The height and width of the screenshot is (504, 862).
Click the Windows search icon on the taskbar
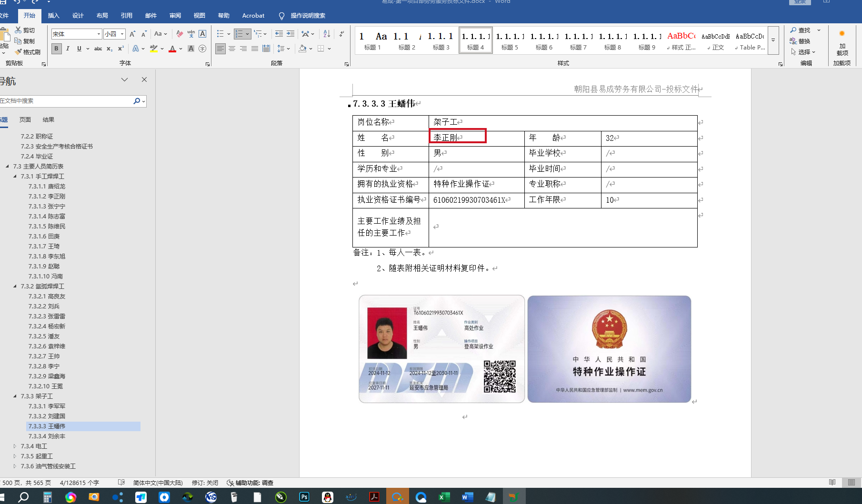click(23, 497)
